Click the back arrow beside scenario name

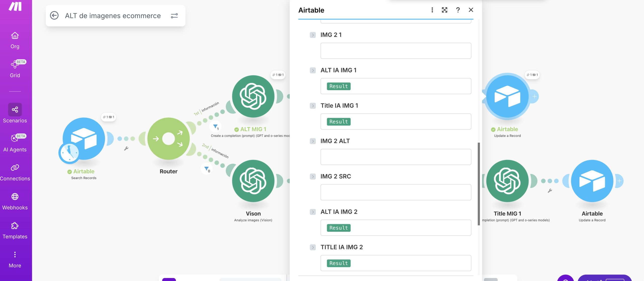pyautogui.click(x=54, y=16)
